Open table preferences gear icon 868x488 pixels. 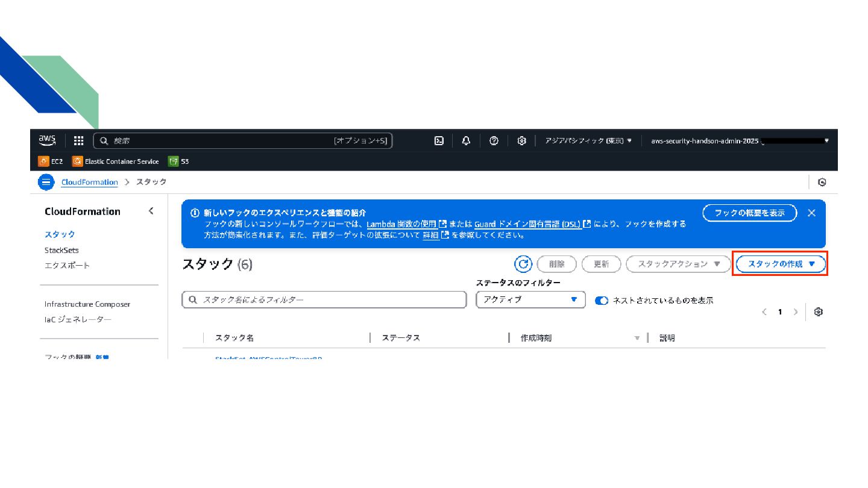818,312
